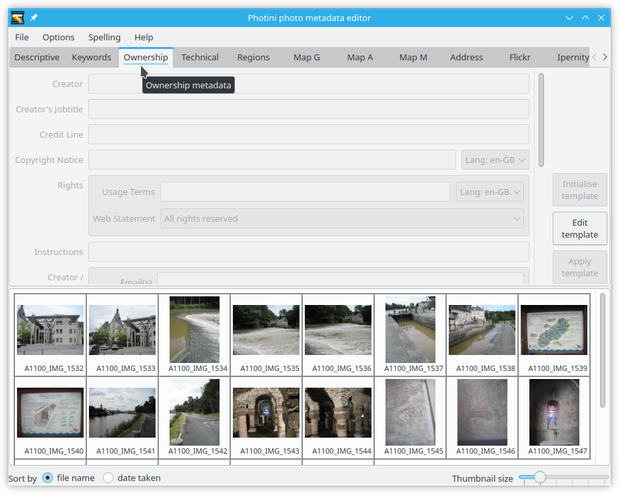Select thumbnail A1100_IMG_1544
Viewport: 619px width, 494px height.
coord(338,417)
